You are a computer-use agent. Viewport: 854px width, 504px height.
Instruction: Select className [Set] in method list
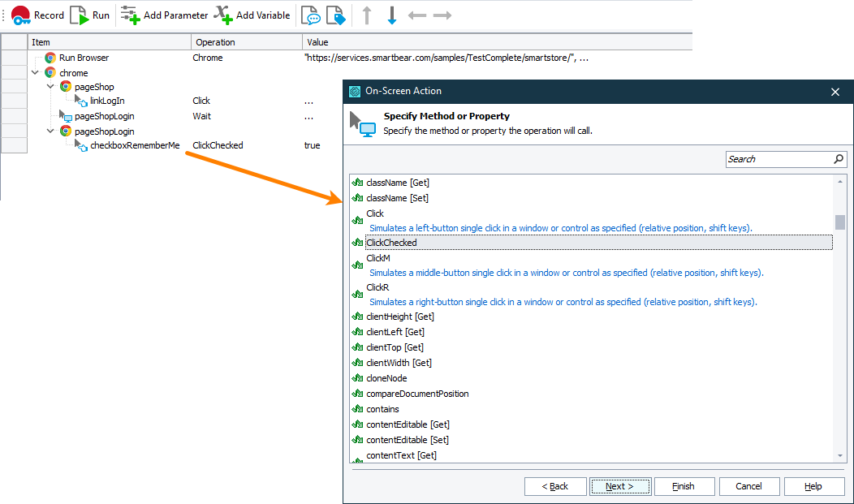click(398, 198)
